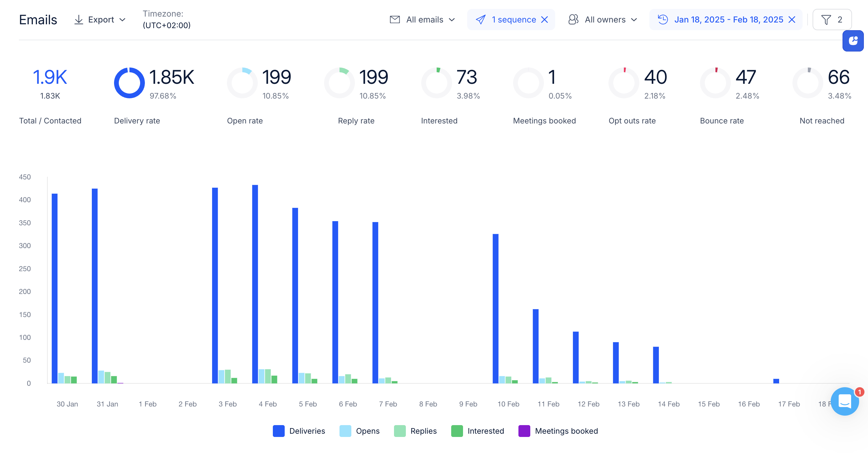The image size is (868, 463).
Task: Toggle the Opens legend swatch
Action: point(345,431)
